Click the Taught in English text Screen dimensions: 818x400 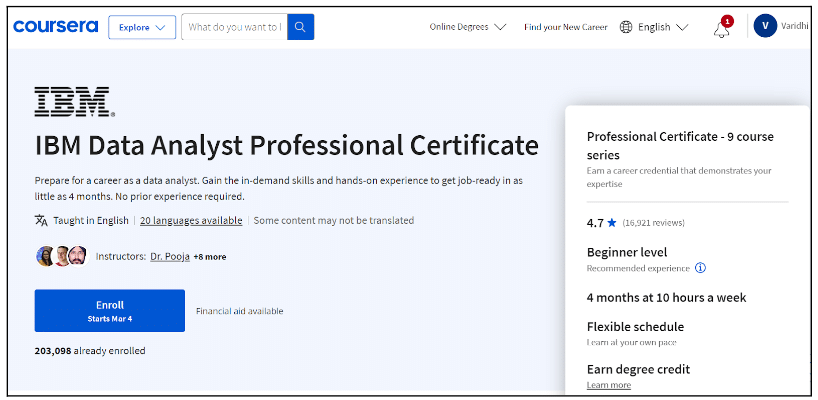pyautogui.click(x=91, y=221)
